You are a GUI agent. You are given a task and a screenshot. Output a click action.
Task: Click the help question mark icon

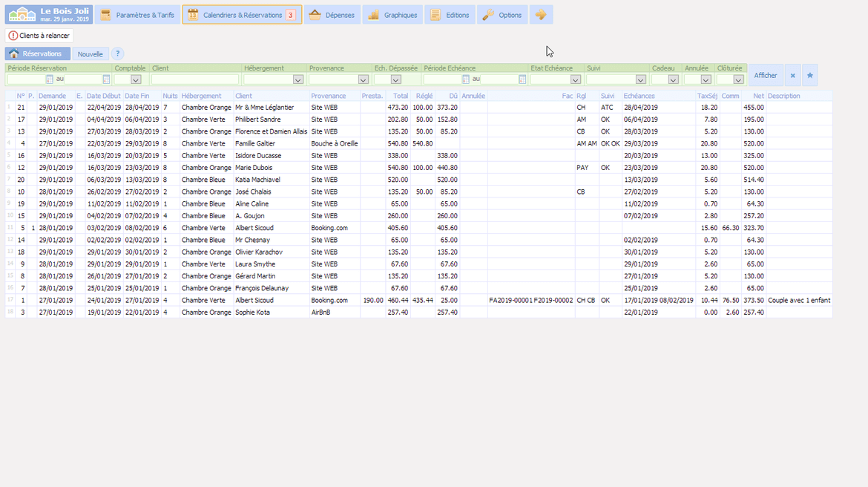click(118, 54)
